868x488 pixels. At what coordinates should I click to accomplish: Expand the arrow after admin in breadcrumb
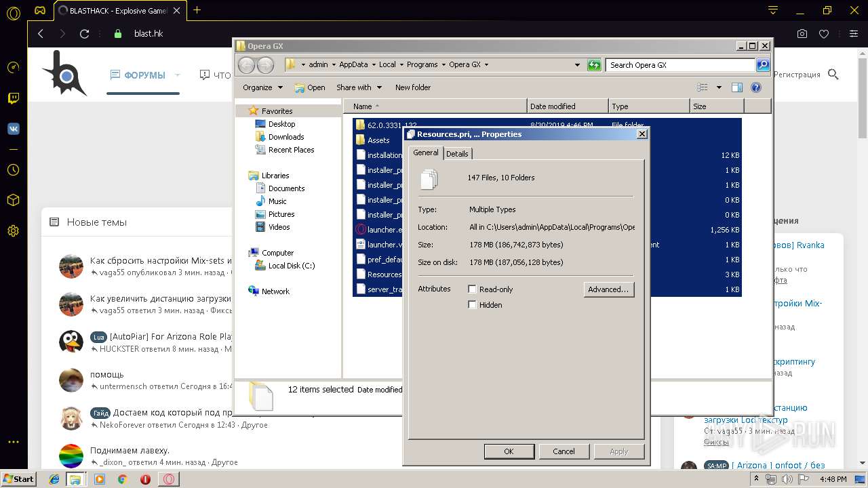pos(334,65)
